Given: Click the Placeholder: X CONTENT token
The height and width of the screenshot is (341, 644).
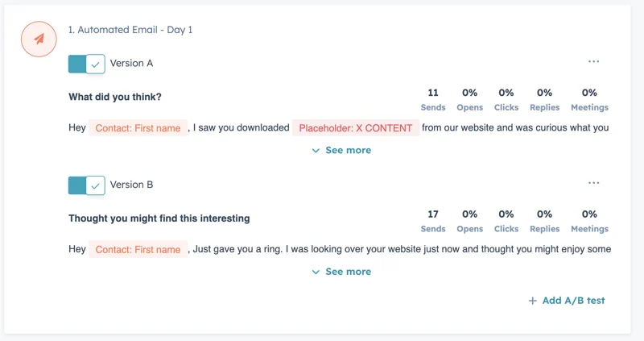Looking at the screenshot, I should click(x=355, y=127).
